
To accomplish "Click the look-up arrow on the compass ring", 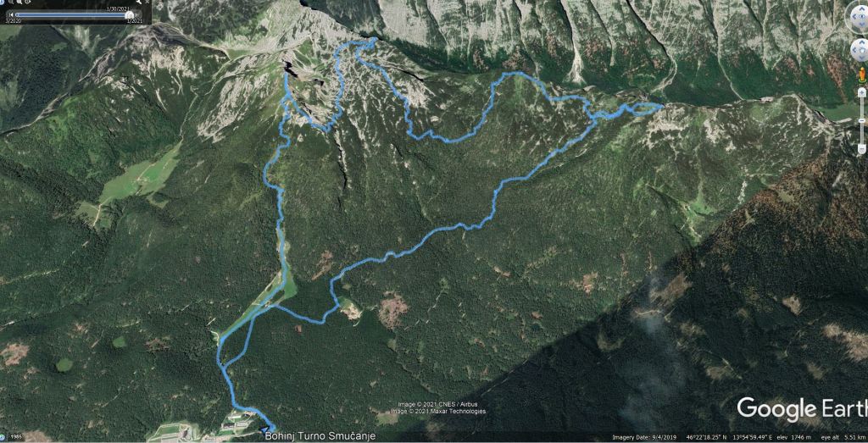I will (x=862, y=8).
